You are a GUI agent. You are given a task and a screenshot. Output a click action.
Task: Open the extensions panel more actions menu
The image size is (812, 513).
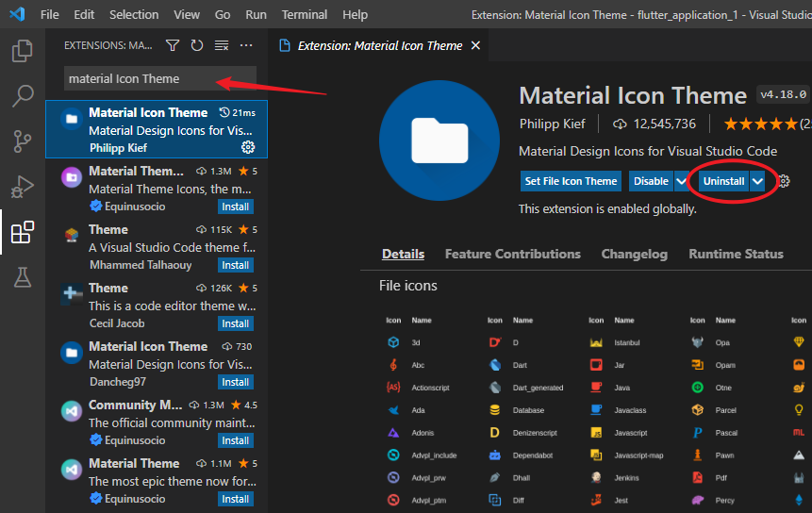pyautogui.click(x=246, y=45)
